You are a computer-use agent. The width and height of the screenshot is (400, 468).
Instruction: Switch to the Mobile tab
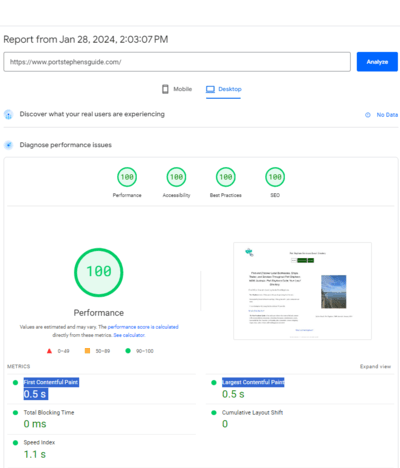[x=177, y=89]
